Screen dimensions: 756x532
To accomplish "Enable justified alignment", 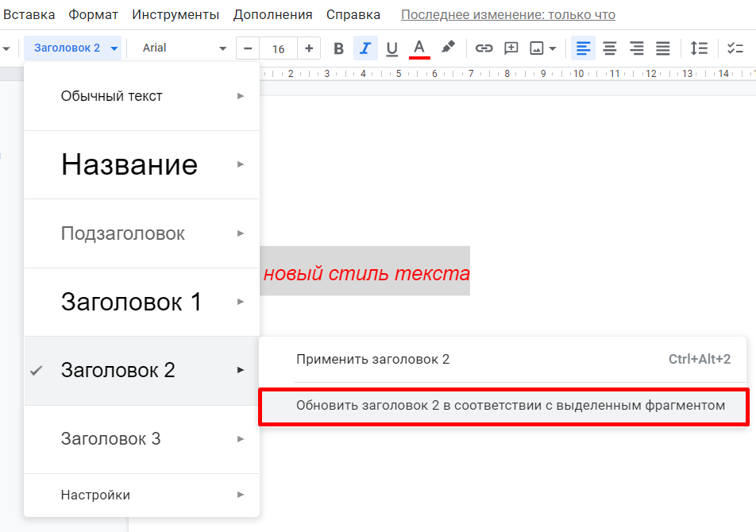I will [x=662, y=48].
